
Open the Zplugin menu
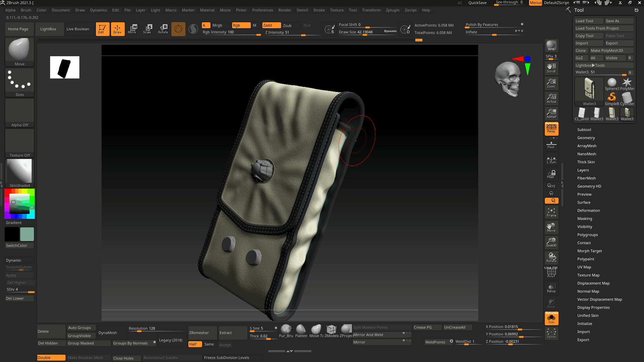[392, 10]
